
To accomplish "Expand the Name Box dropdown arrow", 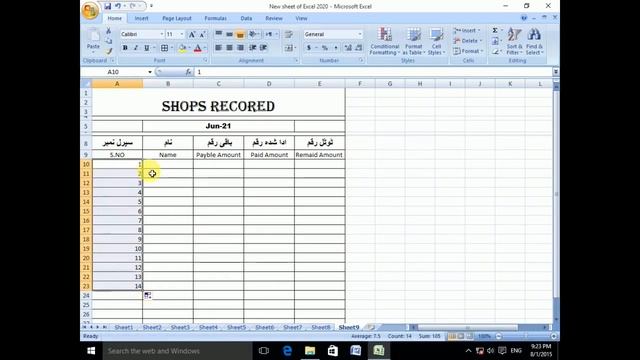I will pyautogui.click(x=150, y=72).
